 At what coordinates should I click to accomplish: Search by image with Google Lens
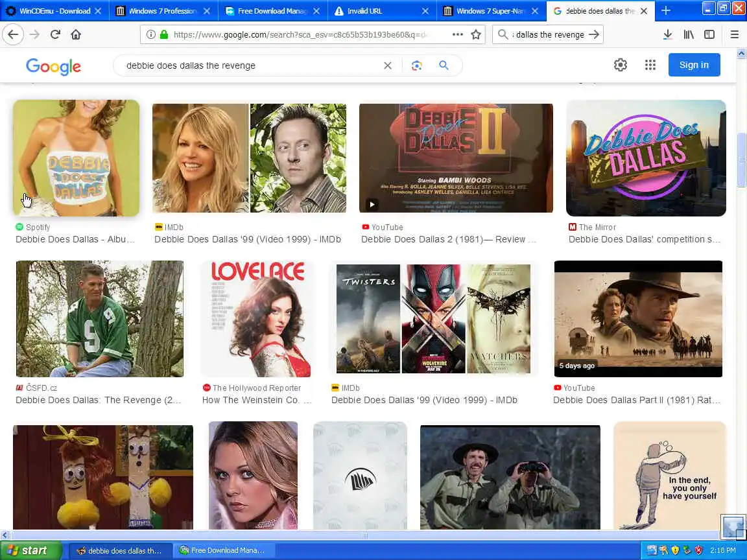tap(416, 65)
